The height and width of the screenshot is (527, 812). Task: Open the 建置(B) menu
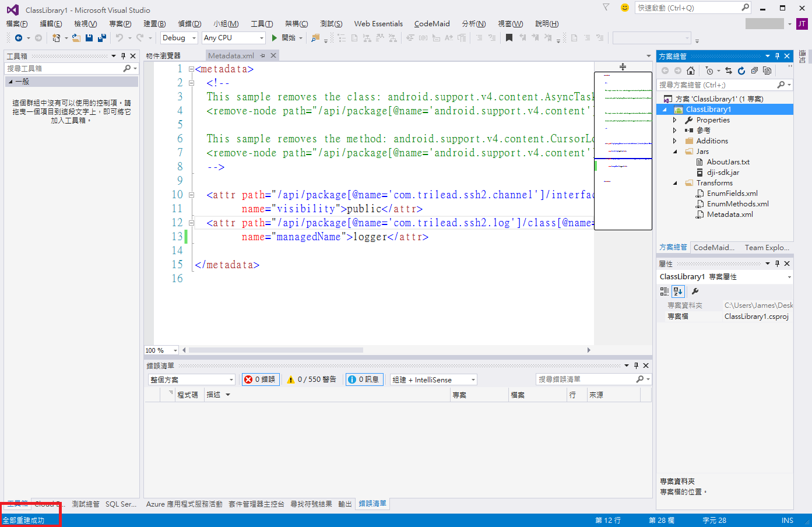tap(154, 24)
